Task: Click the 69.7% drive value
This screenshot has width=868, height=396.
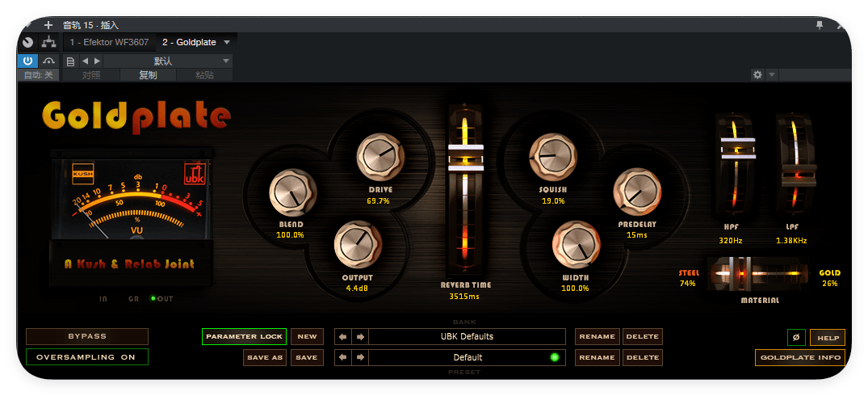Action: 378,201
